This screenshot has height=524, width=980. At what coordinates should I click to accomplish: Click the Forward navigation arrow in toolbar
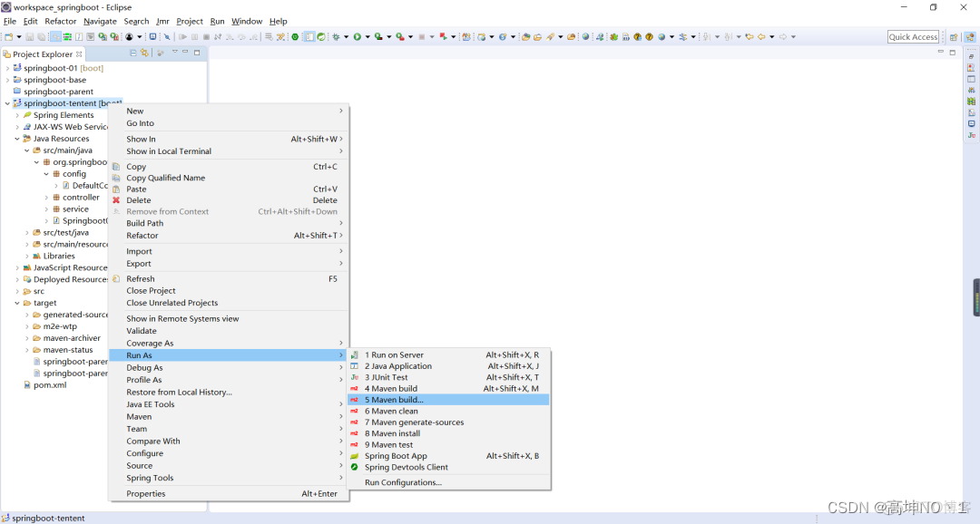(782, 37)
